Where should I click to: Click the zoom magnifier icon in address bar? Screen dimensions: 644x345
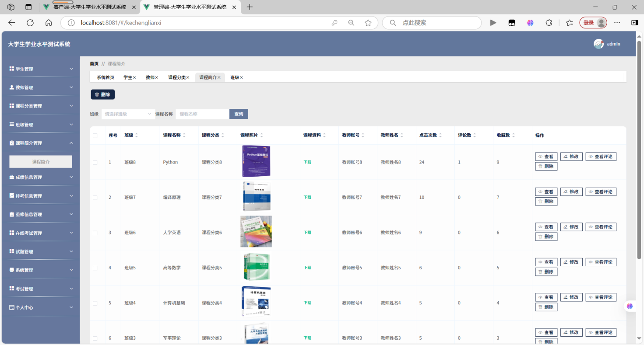click(x=351, y=23)
